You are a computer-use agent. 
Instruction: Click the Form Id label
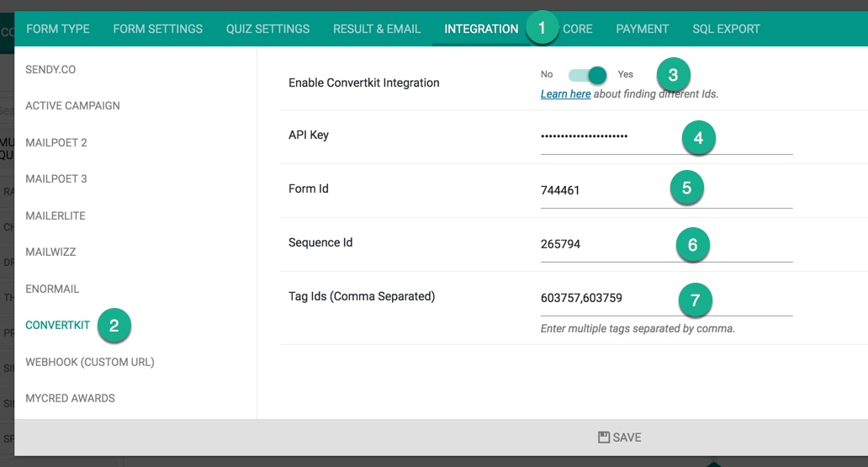(x=309, y=189)
